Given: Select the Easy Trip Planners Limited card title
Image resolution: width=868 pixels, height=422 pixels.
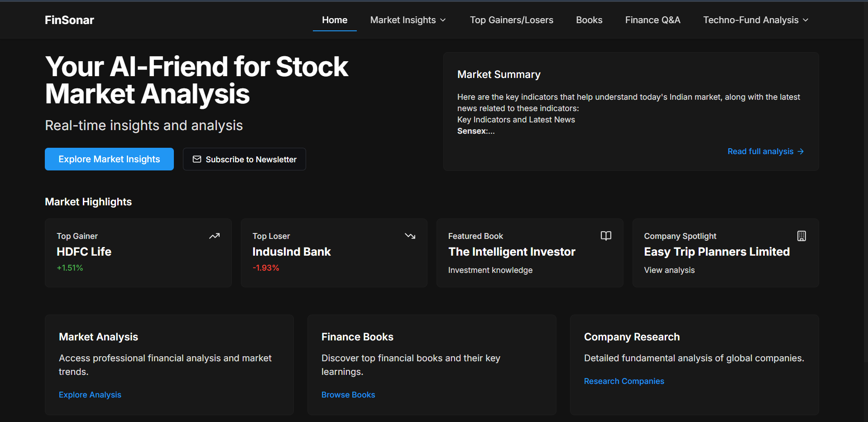Looking at the screenshot, I should click(717, 252).
